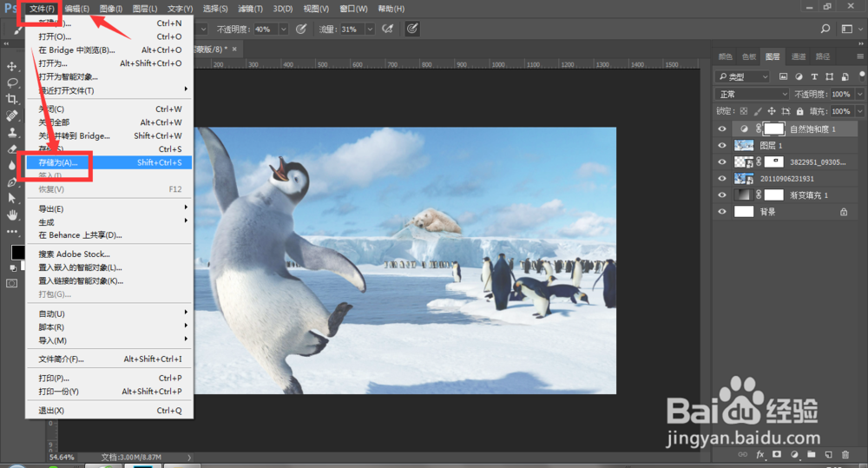The height and width of the screenshot is (468, 868).
Task: Switch to the 路径 tab
Action: tap(823, 56)
